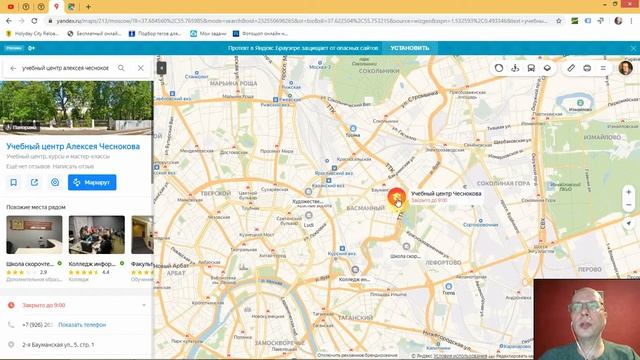Click the Гала map marker
This screenshot has height=360, width=640.
[448, 286]
